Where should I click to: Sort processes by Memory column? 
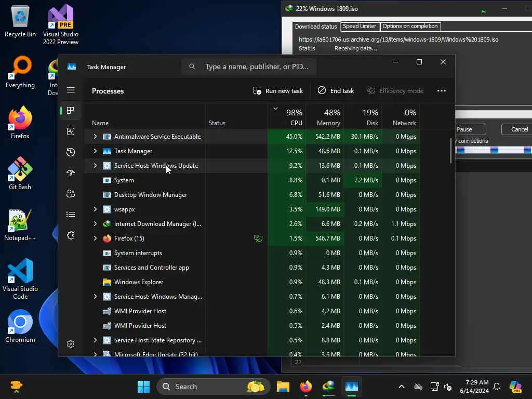[x=325, y=117]
